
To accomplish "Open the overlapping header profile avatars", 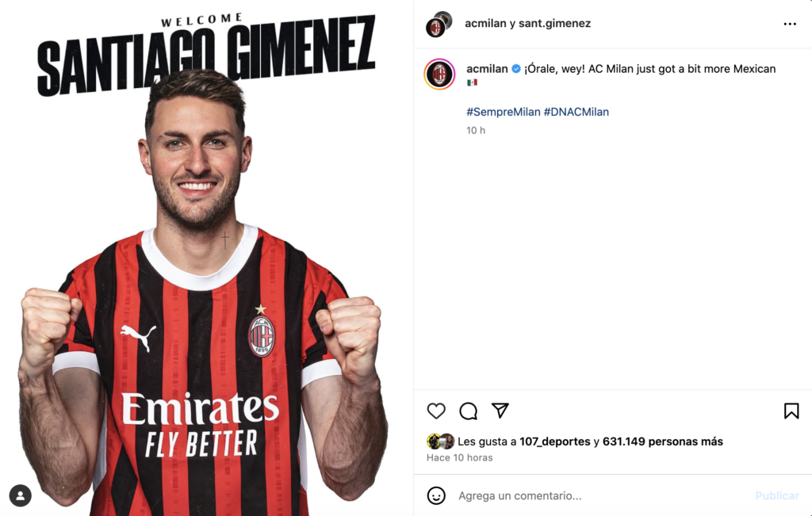I will [439, 25].
